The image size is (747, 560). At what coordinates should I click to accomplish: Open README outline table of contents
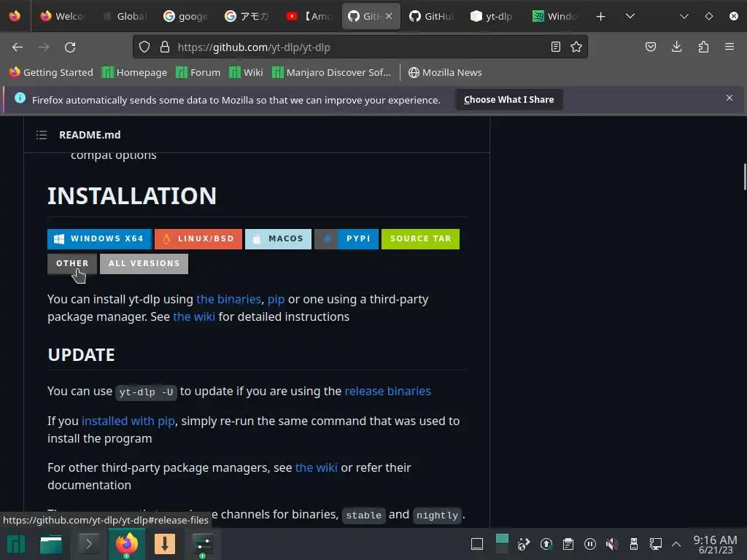point(42,135)
